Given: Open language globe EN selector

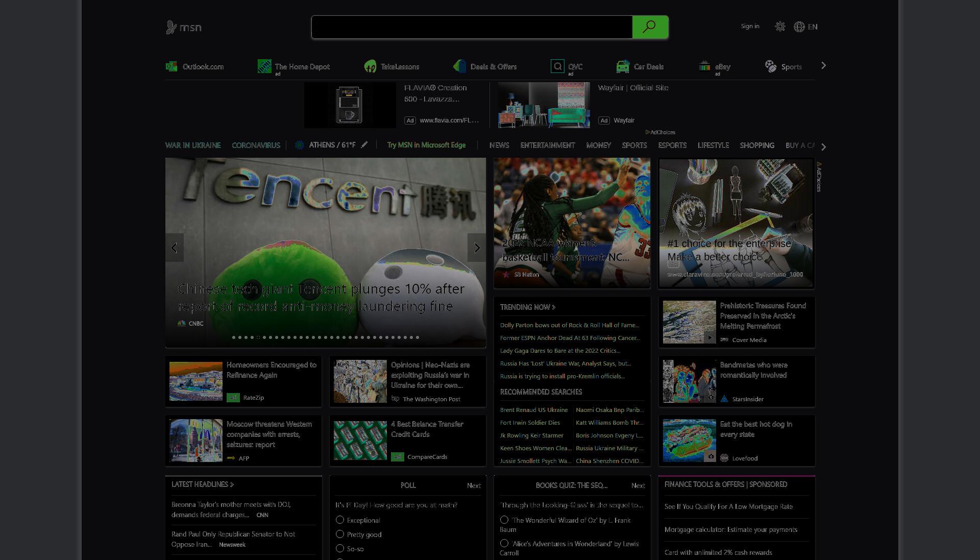Looking at the screenshot, I should [x=806, y=27].
